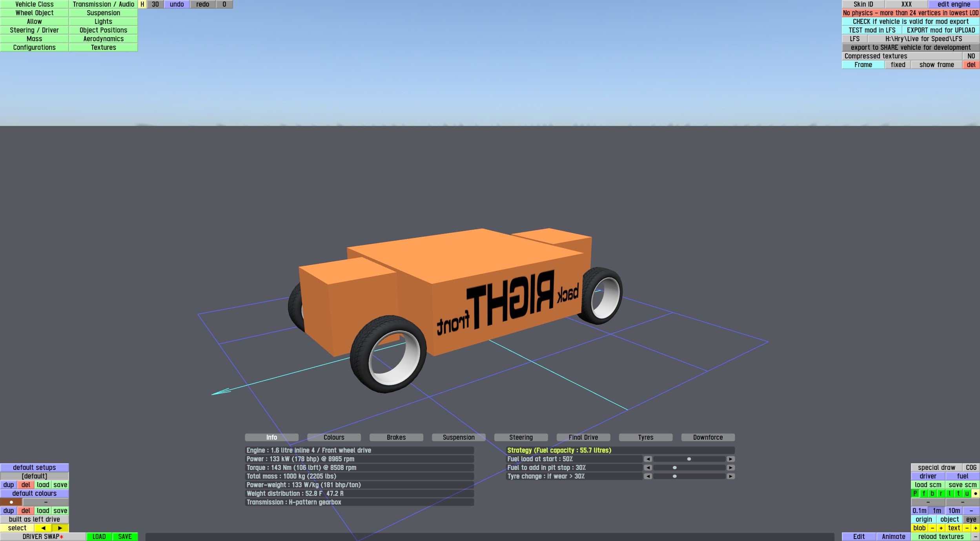The height and width of the screenshot is (541, 980).
Task: Toggle the eye view mode
Action: (971, 519)
